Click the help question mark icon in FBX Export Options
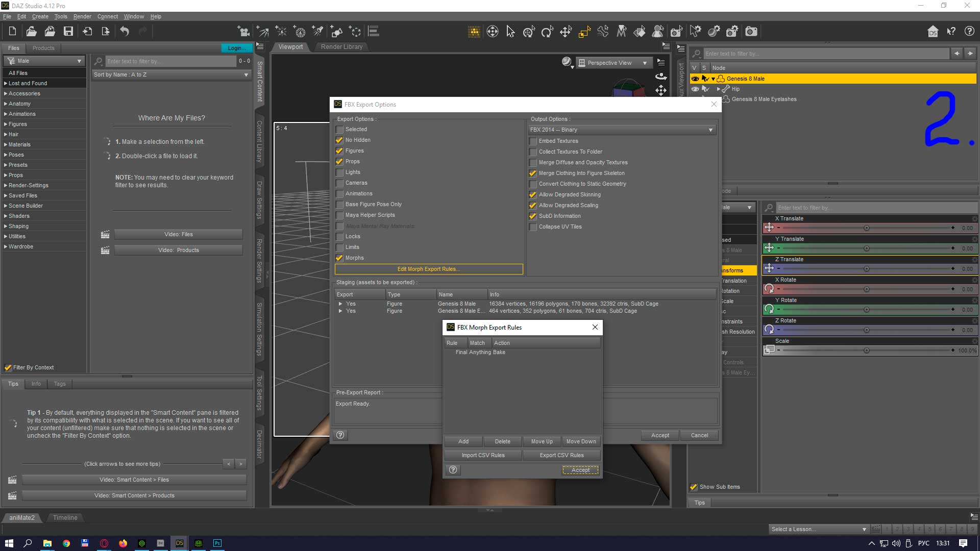 pos(340,435)
